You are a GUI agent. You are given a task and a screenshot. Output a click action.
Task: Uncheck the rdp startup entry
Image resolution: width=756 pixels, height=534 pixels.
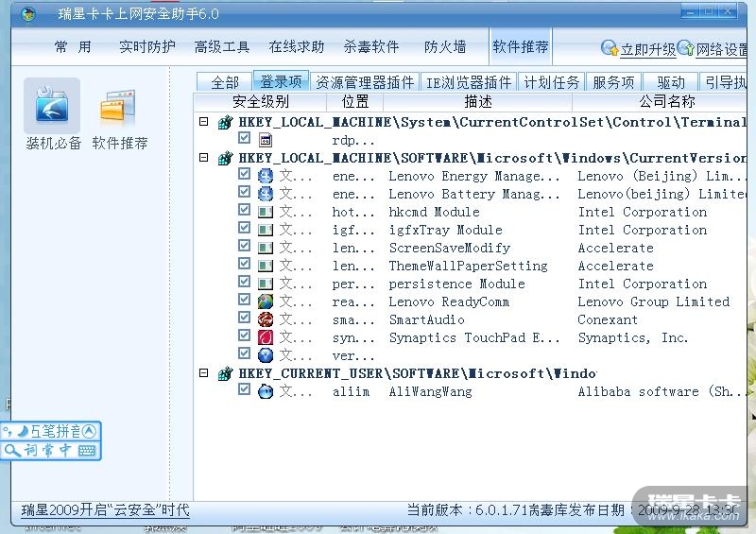point(245,138)
